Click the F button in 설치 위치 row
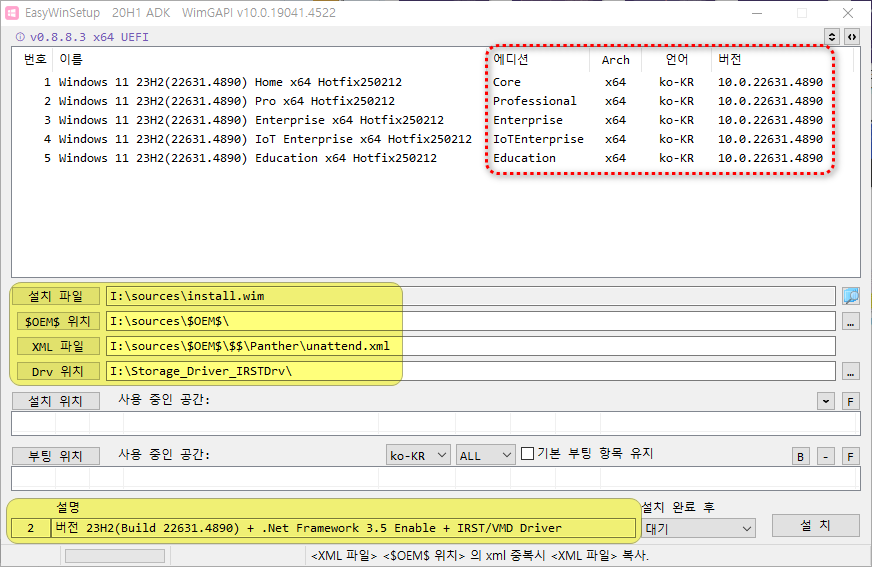The image size is (872, 567). pos(850,401)
